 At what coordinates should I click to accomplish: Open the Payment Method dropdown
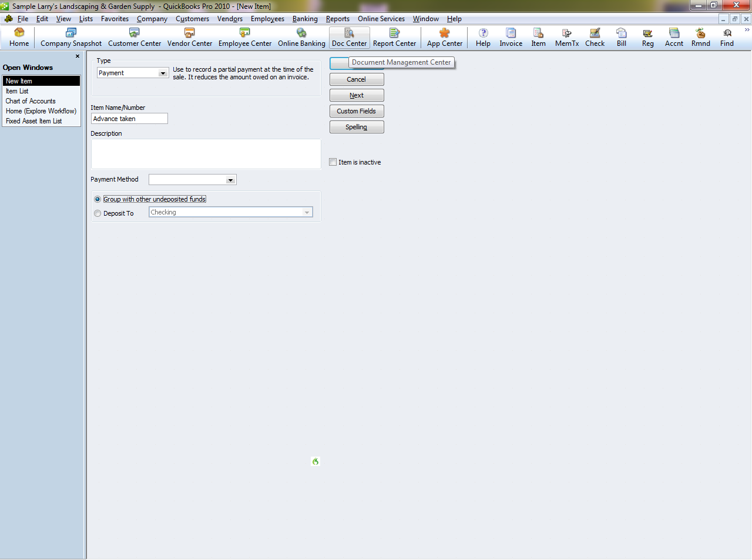pyautogui.click(x=230, y=180)
